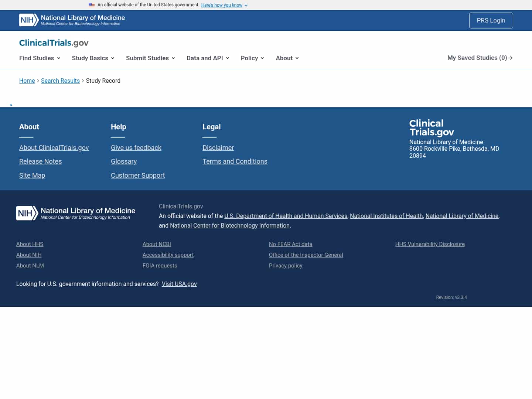532x399 pixels.
Task: Click the PRS Login button
Action: click(x=491, y=20)
